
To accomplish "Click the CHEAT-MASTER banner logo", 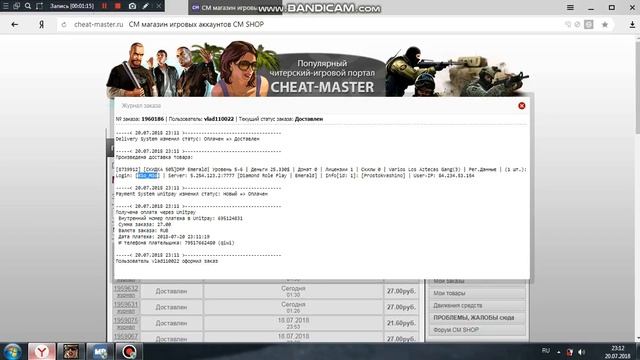I will pyautogui.click(x=322, y=87).
